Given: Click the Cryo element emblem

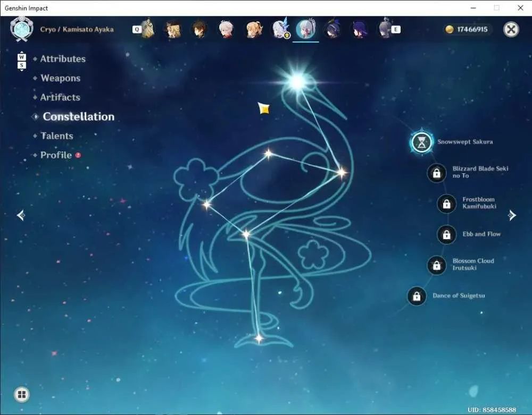Looking at the screenshot, I should click(x=22, y=29).
